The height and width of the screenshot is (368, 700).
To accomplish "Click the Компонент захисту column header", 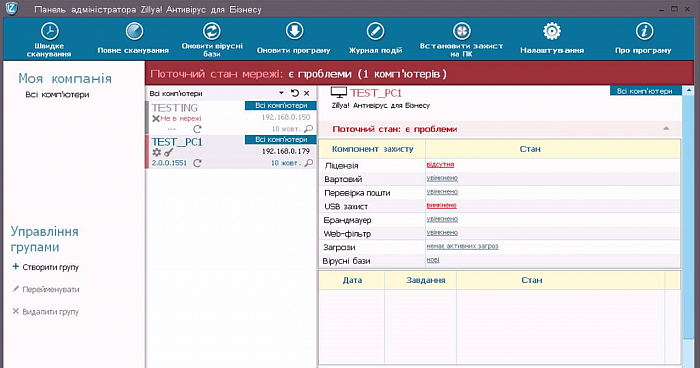I will point(372,149).
